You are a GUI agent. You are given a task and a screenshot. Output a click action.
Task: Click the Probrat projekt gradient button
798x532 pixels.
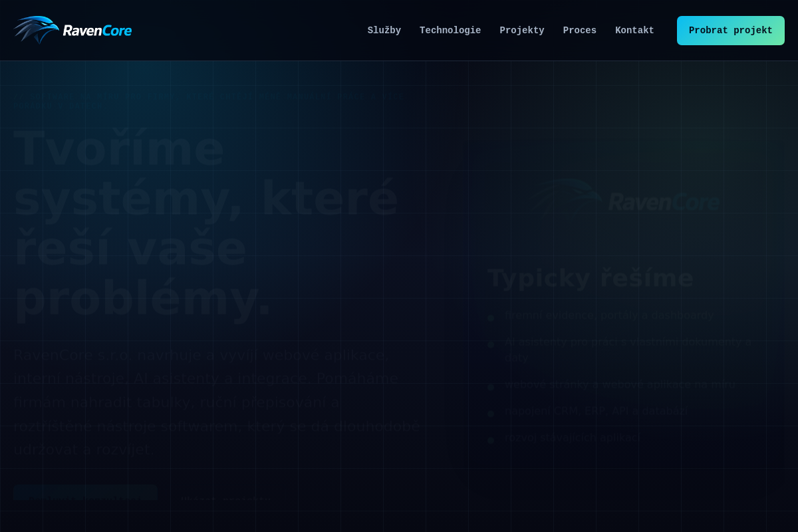click(731, 31)
